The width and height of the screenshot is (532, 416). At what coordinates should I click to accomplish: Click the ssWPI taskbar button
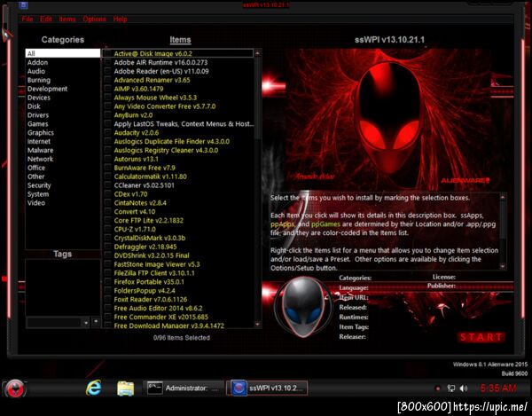[x=267, y=389]
